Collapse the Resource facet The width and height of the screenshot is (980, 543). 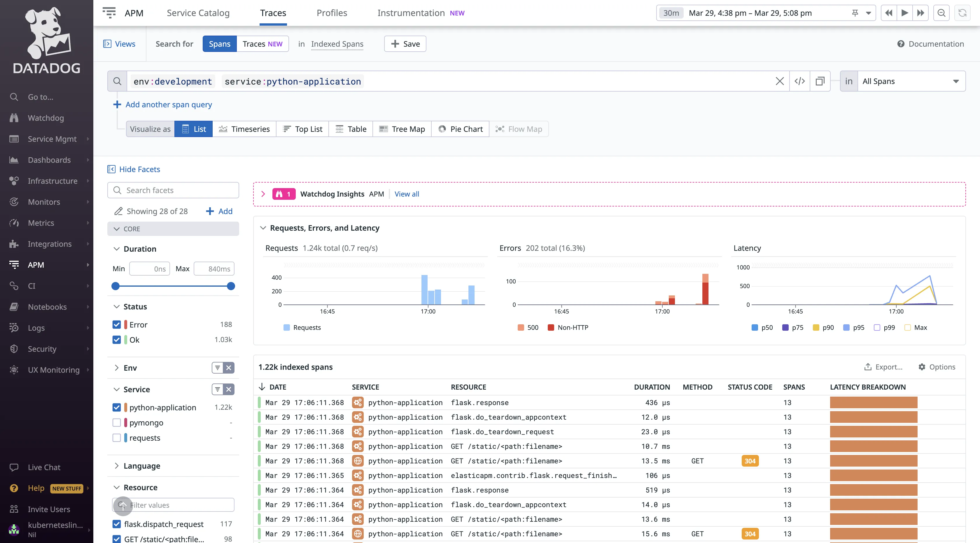pos(117,488)
